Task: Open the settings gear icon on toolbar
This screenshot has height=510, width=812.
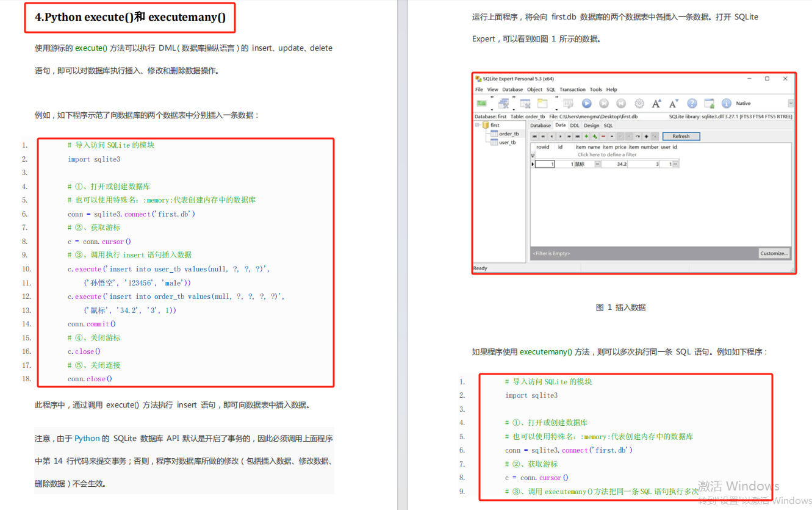Action: (639, 103)
